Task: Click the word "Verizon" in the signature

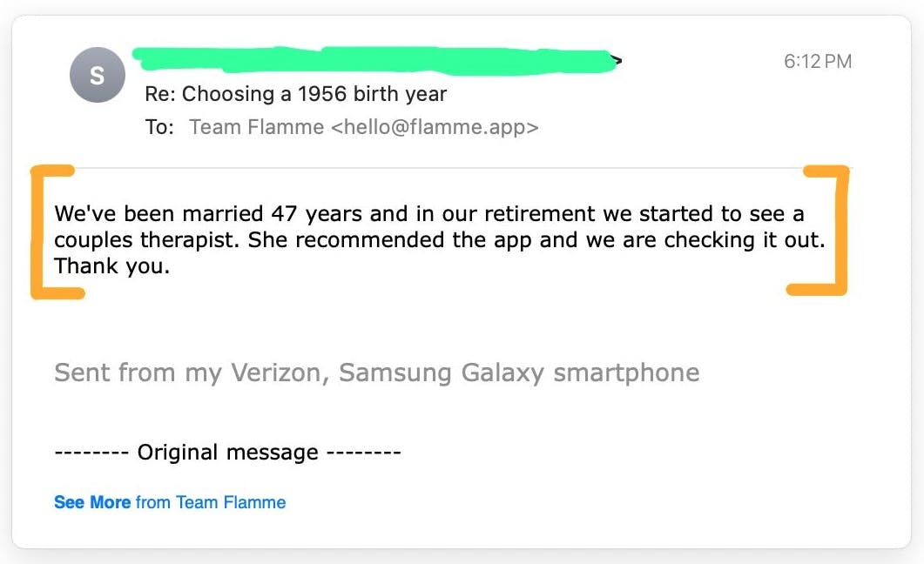Action: (x=278, y=373)
